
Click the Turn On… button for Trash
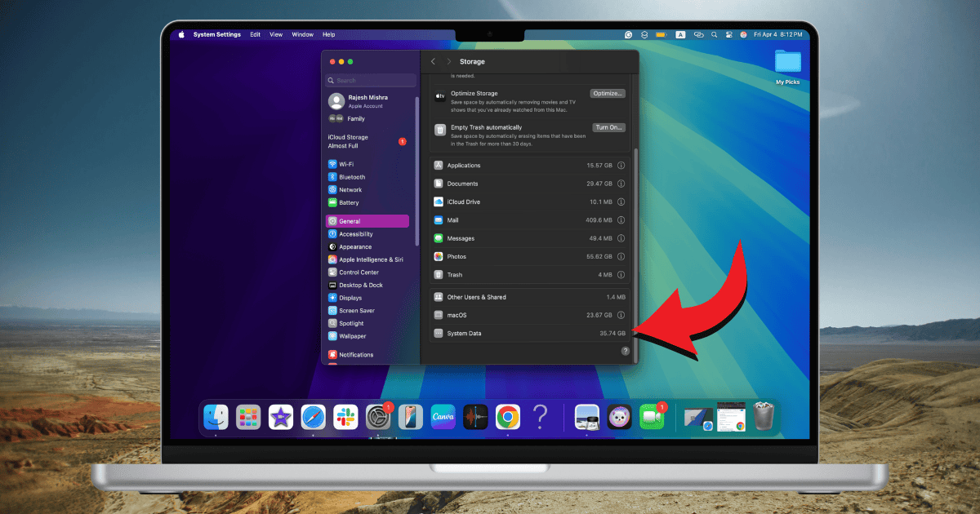click(x=608, y=128)
